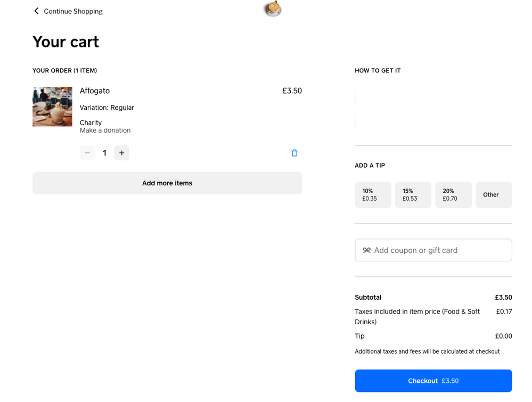Choose the 15% tip option
The height and width of the screenshot is (402, 532).
pos(413,195)
